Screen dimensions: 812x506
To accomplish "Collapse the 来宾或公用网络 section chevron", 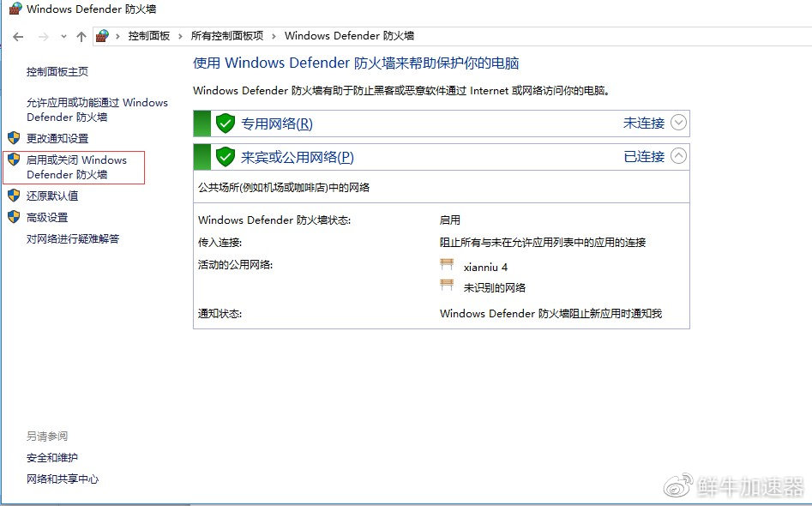I will [x=677, y=156].
